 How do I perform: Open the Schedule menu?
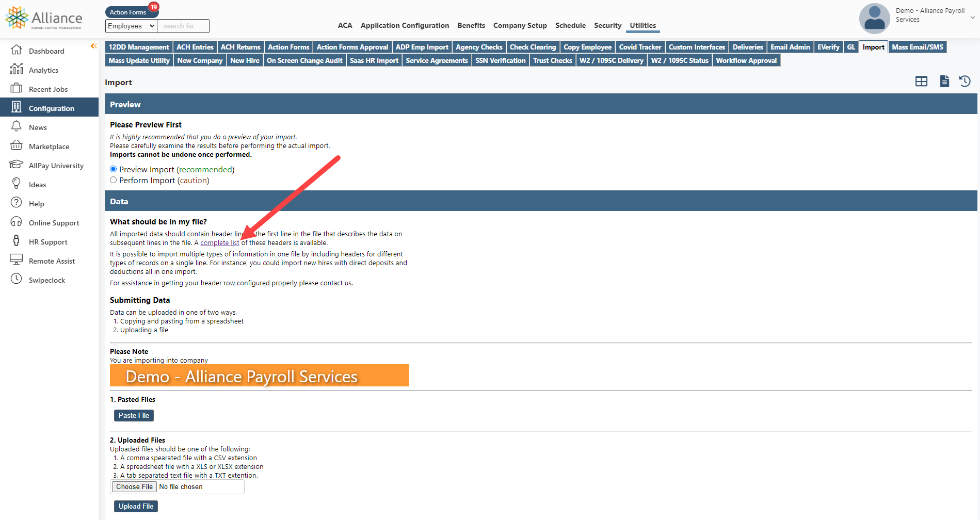[570, 25]
